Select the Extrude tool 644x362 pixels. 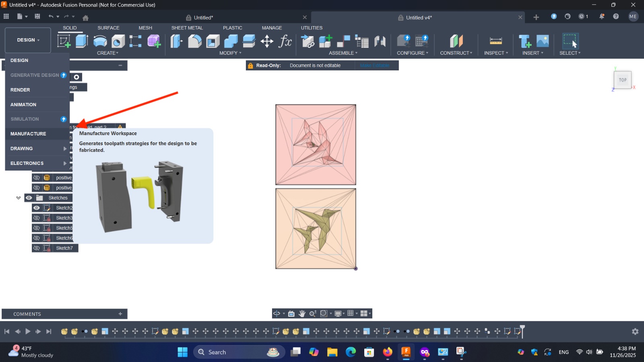click(82, 41)
